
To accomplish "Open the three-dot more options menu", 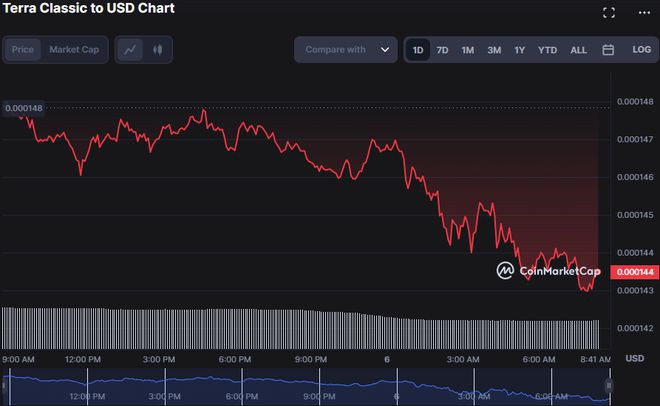I will click(x=643, y=13).
